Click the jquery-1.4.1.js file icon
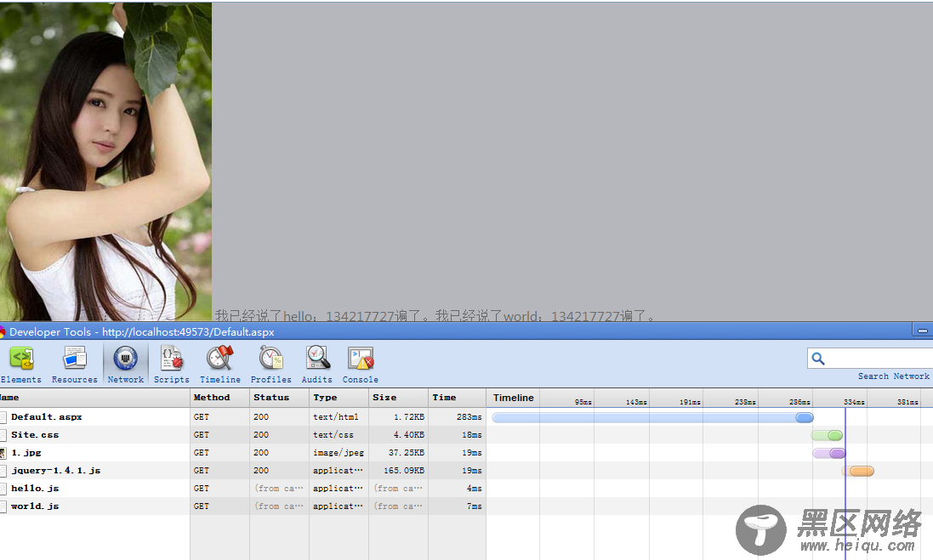 coord(3,470)
